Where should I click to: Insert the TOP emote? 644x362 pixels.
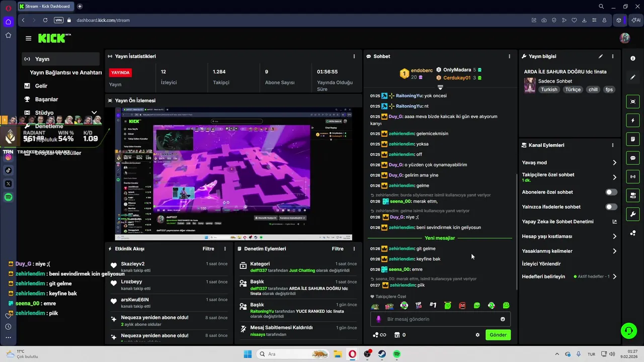(x=419, y=305)
